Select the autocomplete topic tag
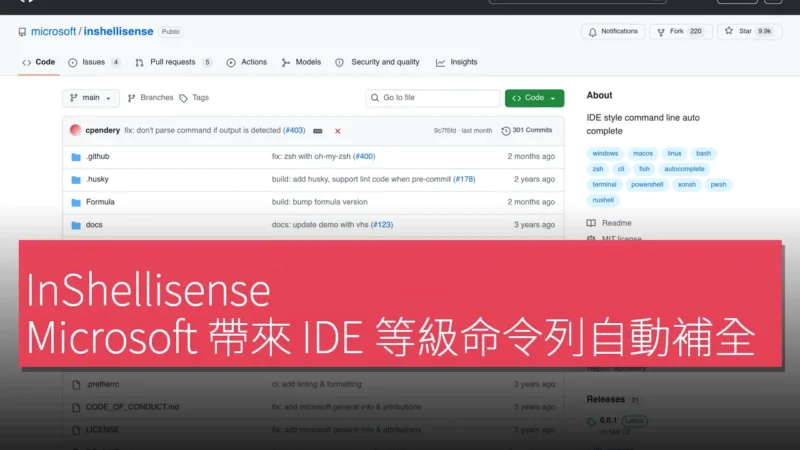 tap(684, 169)
